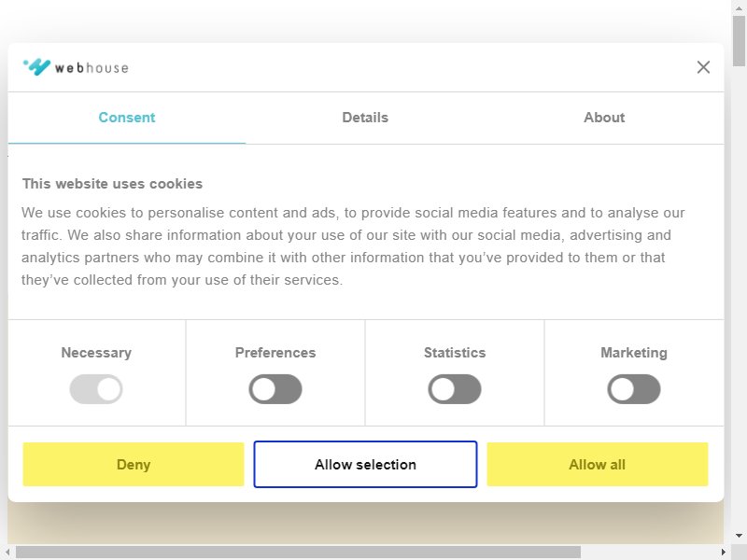Click the 'This website uses cookies' heading
747x560 pixels.
(x=112, y=184)
